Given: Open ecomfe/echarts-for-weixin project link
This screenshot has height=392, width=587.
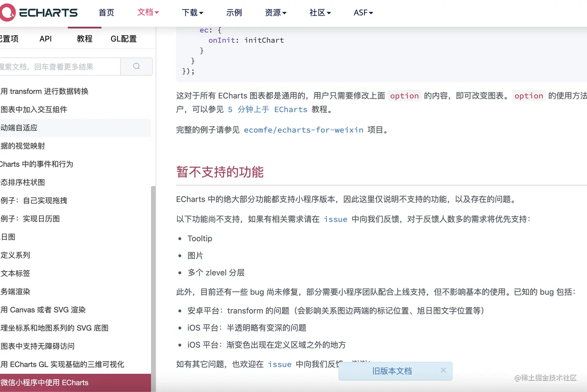Looking at the screenshot, I should click(304, 130).
